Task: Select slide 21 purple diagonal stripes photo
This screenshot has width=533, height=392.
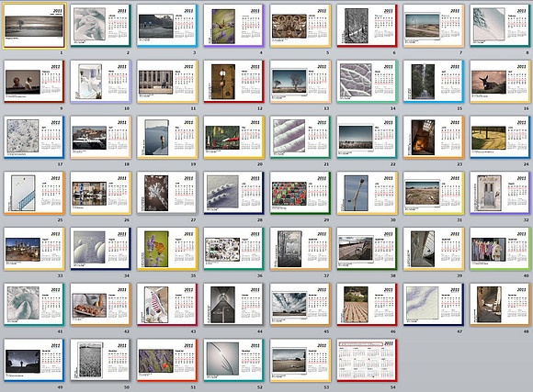Action: pos(301,137)
